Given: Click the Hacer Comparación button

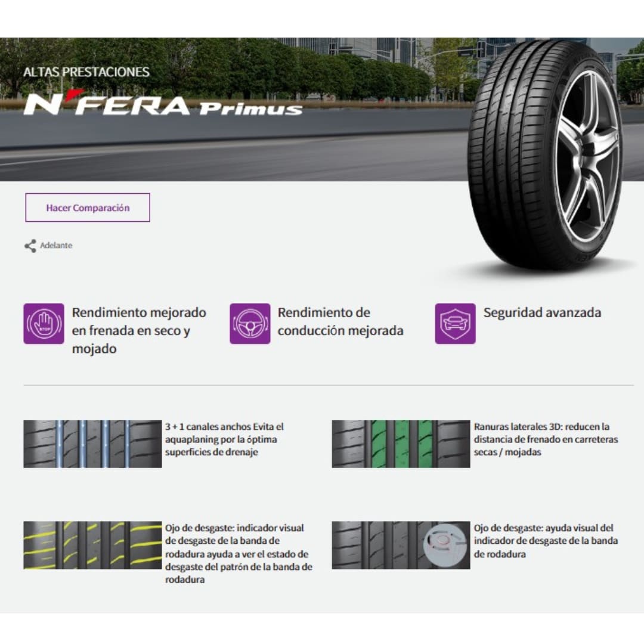Looking at the screenshot, I should pyautogui.click(x=88, y=208).
